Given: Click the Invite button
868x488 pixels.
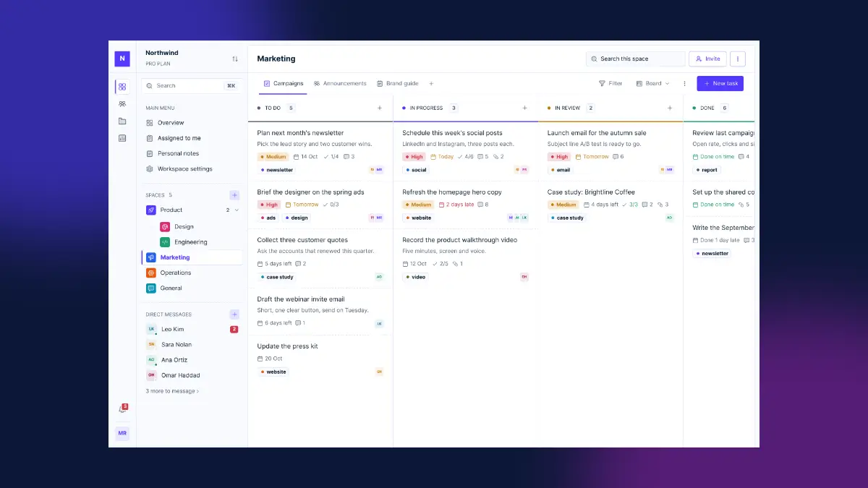Looking at the screenshot, I should [x=707, y=59].
